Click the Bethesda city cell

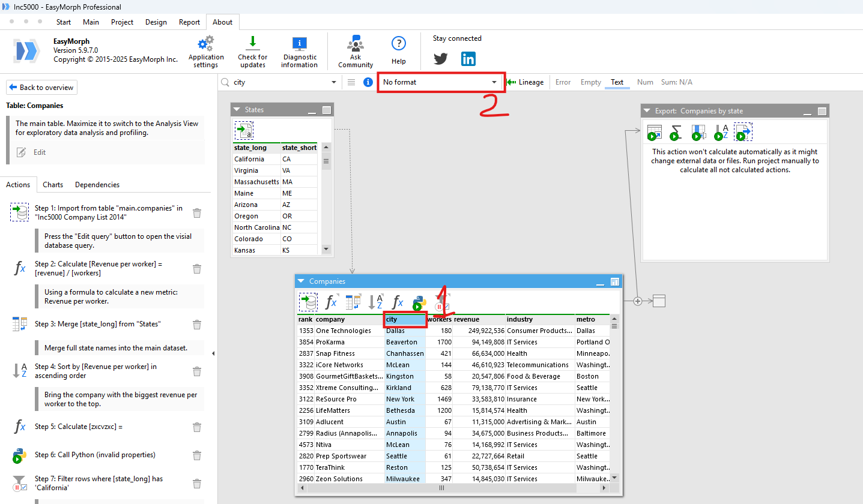pyautogui.click(x=405, y=410)
